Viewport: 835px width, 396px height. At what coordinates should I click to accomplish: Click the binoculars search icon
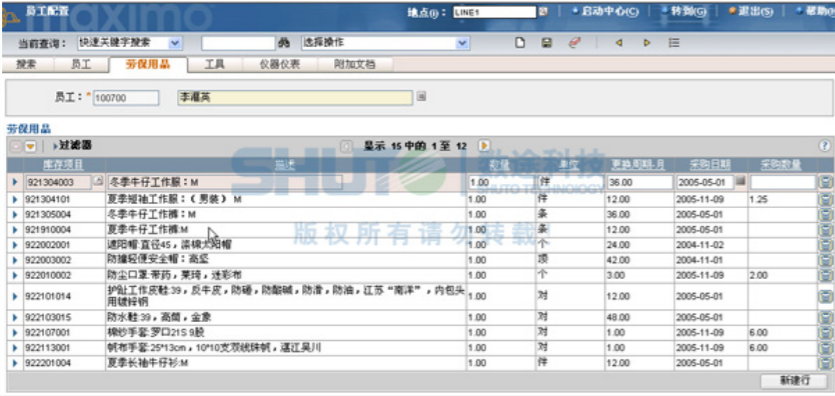[x=283, y=43]
